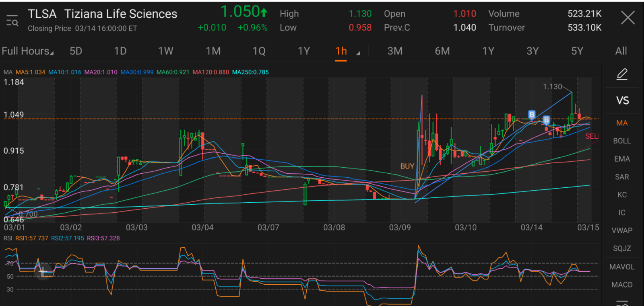The height and width of the screenshot is (306, 644).
Task: Click the pencil drawing tool icon
Action: click(x=622, y=74)
